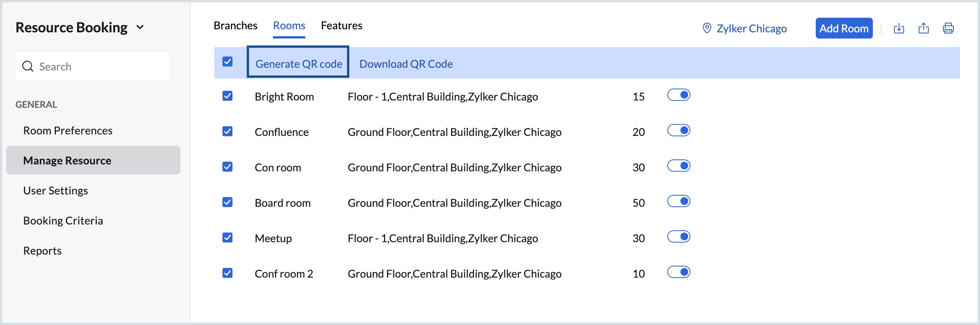This screenshot has width=980, height=325.
Task: Expand the Resource Booking dropdown chevron
Action: (140, 27)
